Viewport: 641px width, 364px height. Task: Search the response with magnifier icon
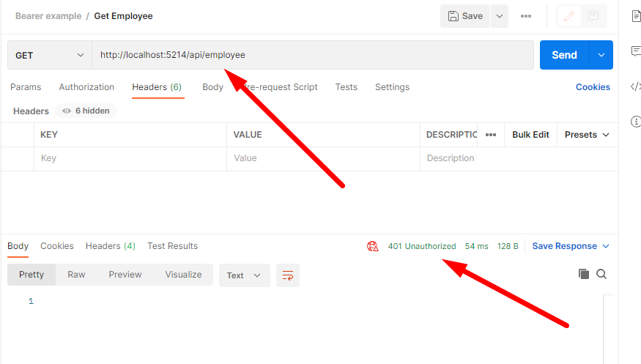[x=601, y=274]
